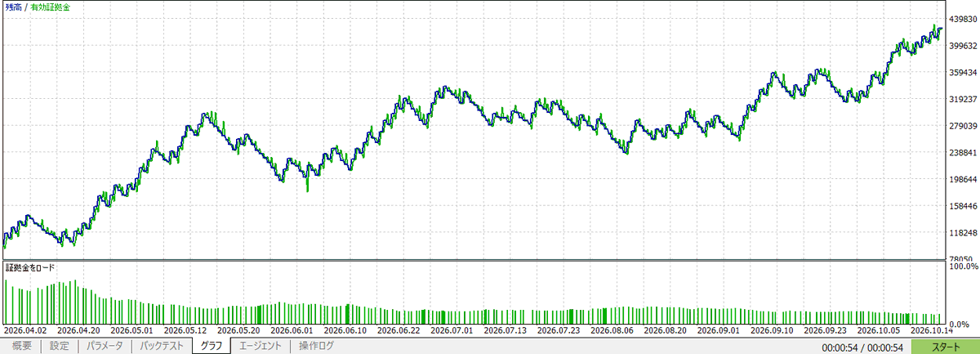Click the 158446 axis value
This screenshot has height=354, width=980.
(x=963, y=207)
